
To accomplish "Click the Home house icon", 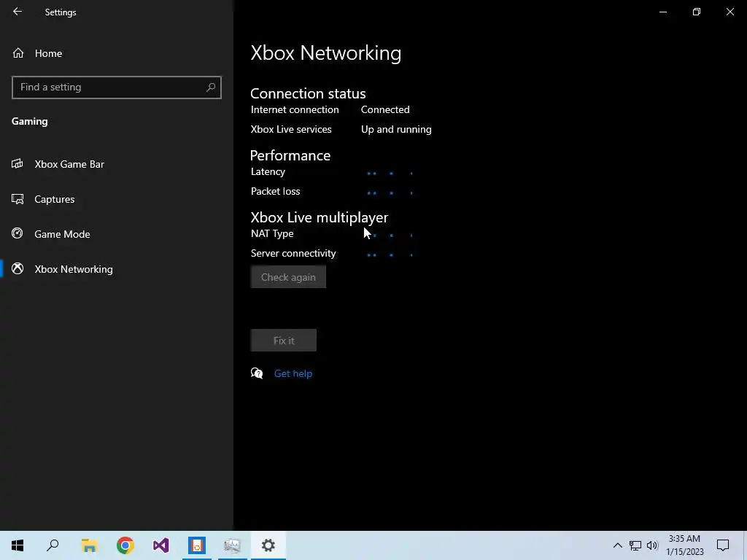I will pyautogui.click(x=18, y=53).
